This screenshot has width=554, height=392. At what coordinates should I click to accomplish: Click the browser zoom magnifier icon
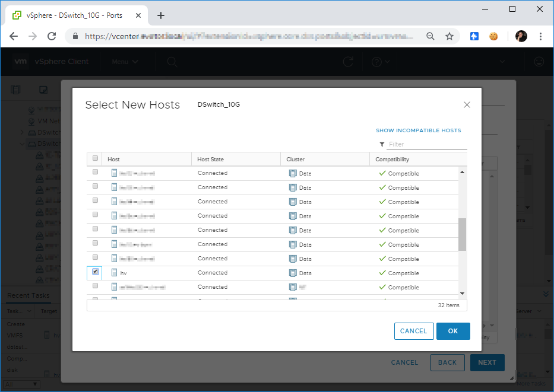(x=430, y=36)
